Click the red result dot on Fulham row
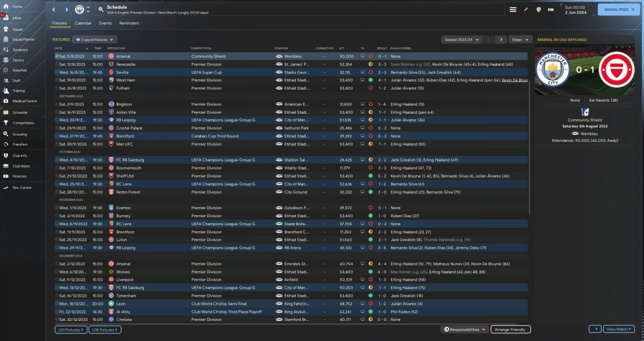Image resolution: width=644 pixels, height=341 pixels. coord(370,88)
